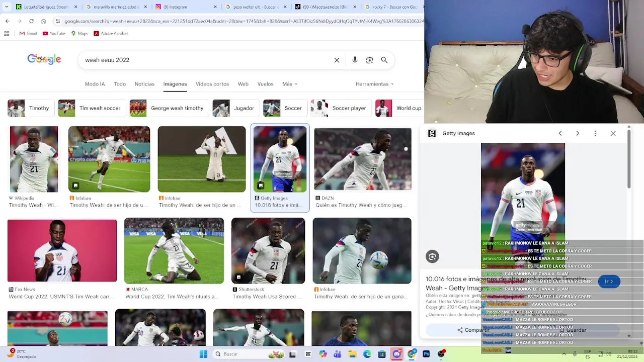
Task: Open the Windows Start menu
Action: pyautogui.click(x=203, y=354)
